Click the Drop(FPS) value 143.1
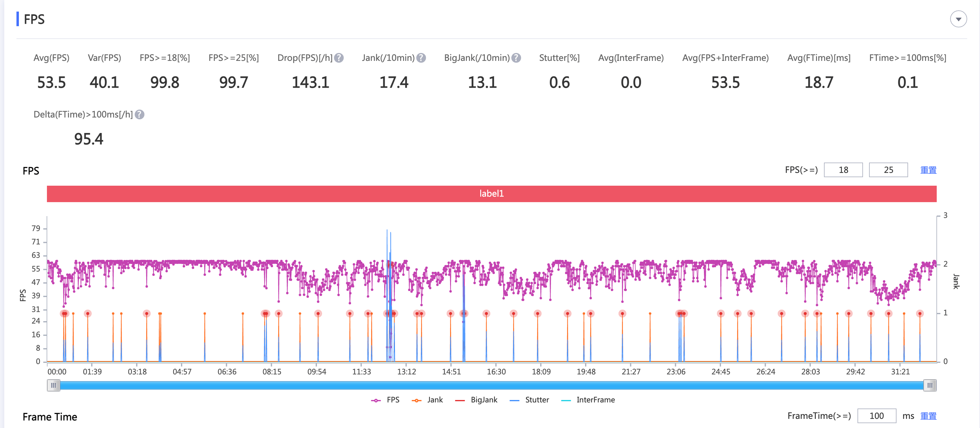Viewport: 980px width, 428px height. click(x=311, y=82)
